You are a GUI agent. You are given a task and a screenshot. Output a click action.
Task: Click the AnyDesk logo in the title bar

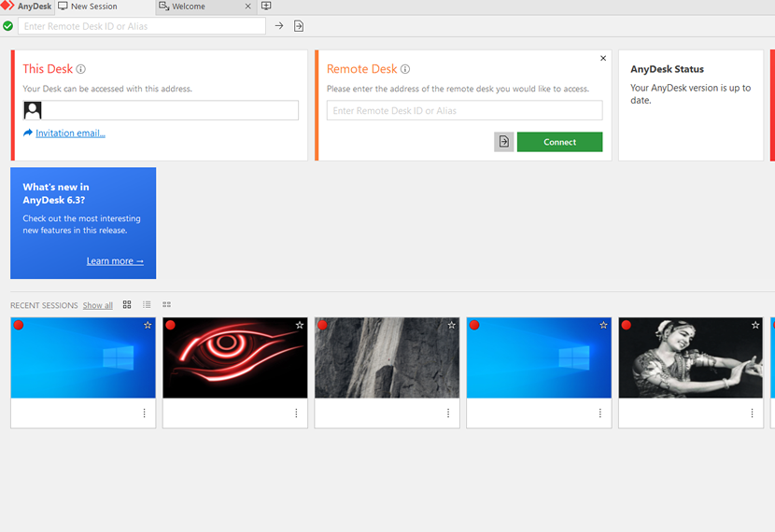click(x=7, y=6)
